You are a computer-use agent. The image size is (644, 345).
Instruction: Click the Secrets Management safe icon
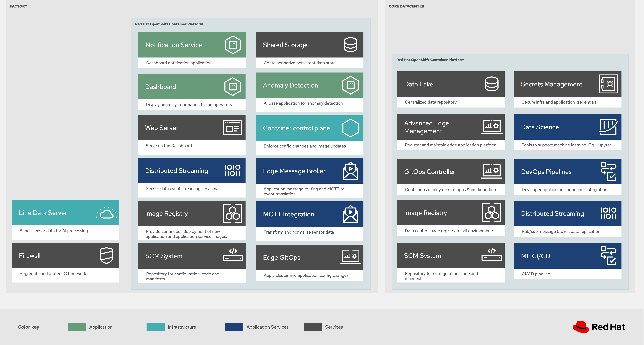(608, 84)
